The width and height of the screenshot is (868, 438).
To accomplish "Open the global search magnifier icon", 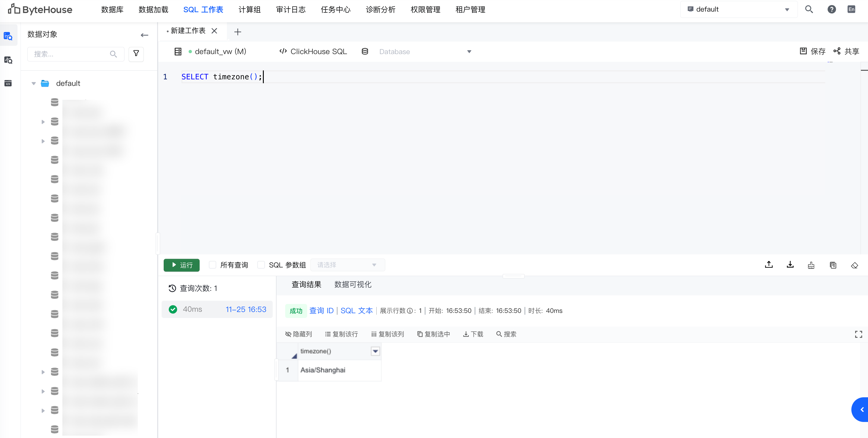I will click(809, 10).
